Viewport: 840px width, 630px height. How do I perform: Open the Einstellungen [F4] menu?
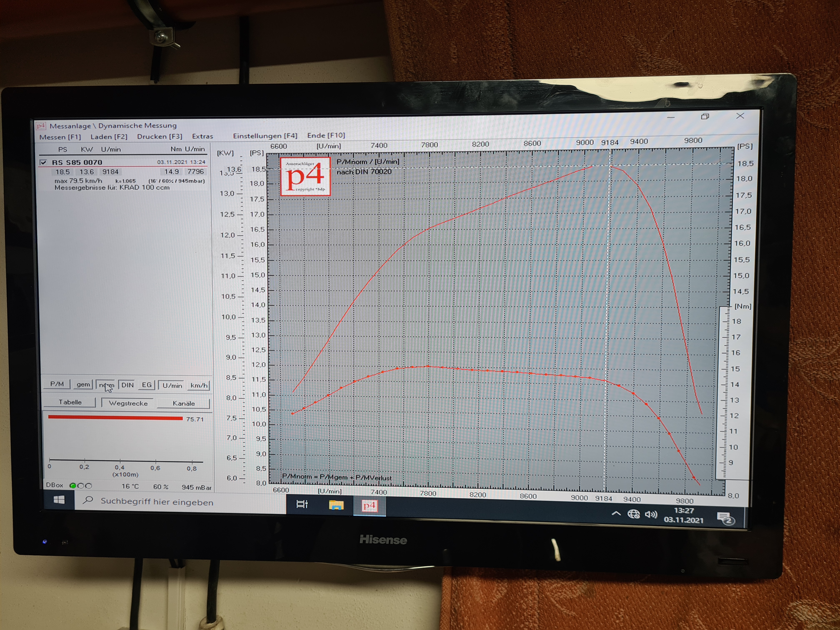(x=265, y=136)
